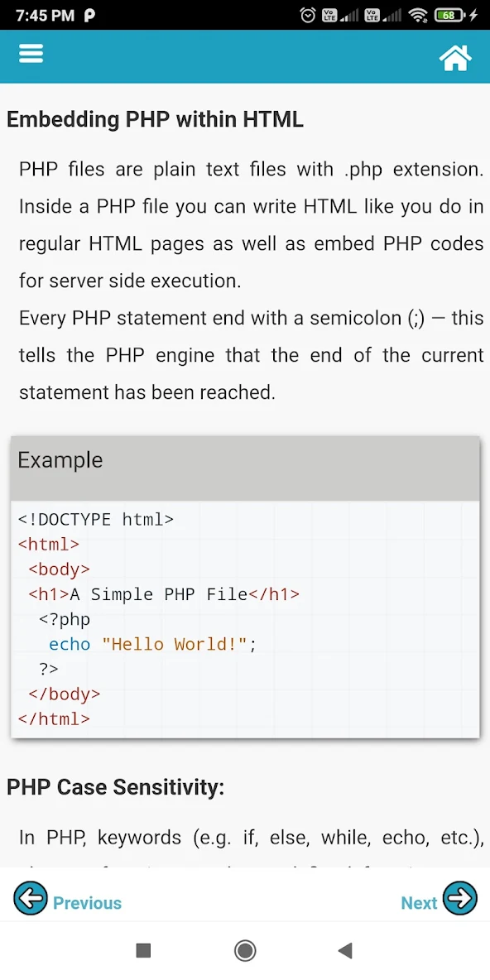Tap the P notification icon near the clock
This screenshot has height=980, width=490.
(x=90, y=14)
